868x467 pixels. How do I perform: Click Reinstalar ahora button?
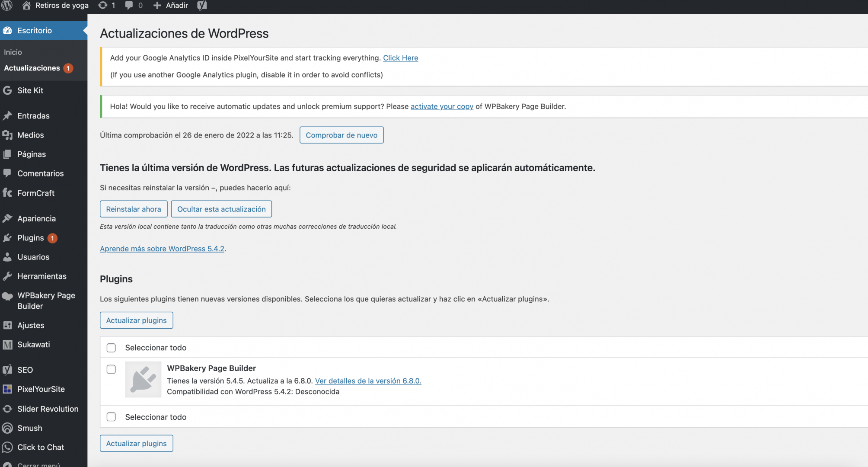pyautogui.click(x=134, y=209)
